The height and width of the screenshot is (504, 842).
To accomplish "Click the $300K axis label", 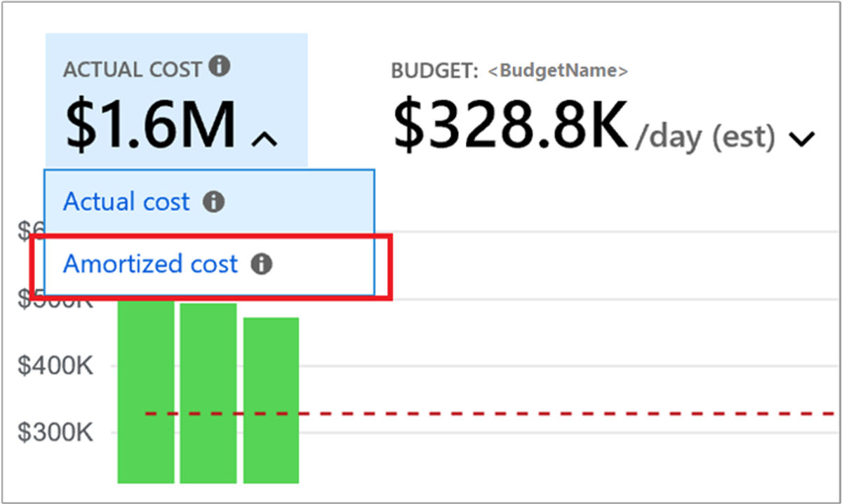I will (x=55, y=432).
